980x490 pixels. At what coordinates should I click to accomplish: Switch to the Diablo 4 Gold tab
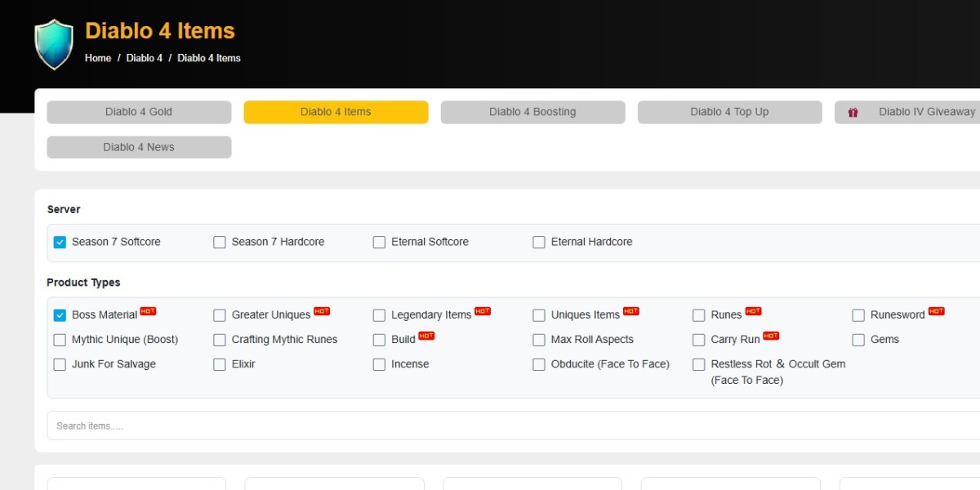coord(139,112)
